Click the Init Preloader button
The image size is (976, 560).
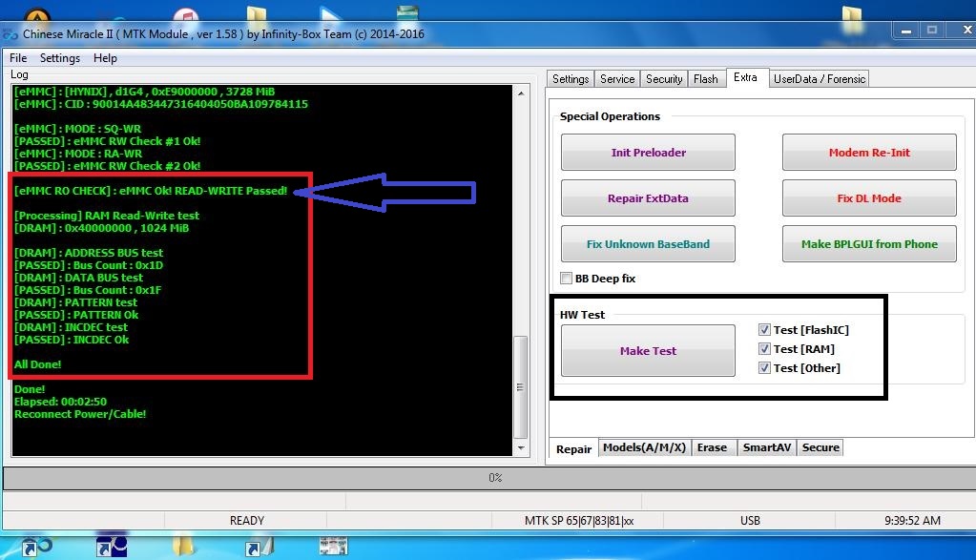click(x=648, y=153)
